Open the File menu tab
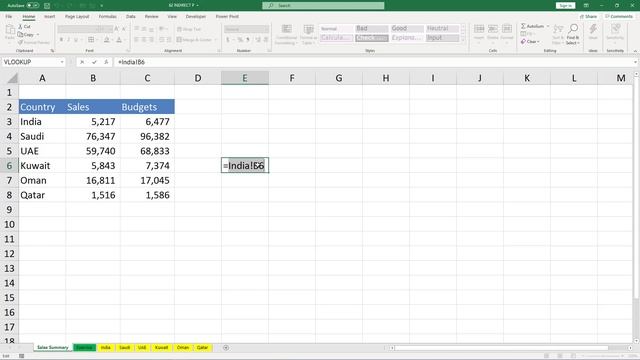Viewport: 640px width, 360px height. (x=9, y=16)
